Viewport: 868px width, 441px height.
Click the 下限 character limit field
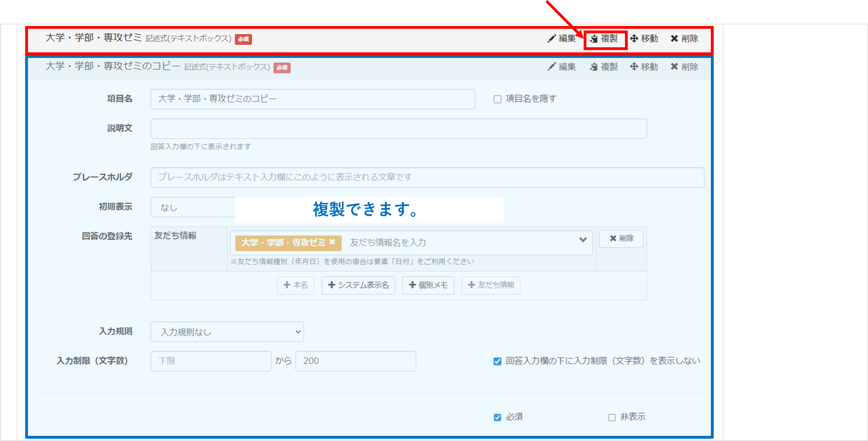(211, 361)
